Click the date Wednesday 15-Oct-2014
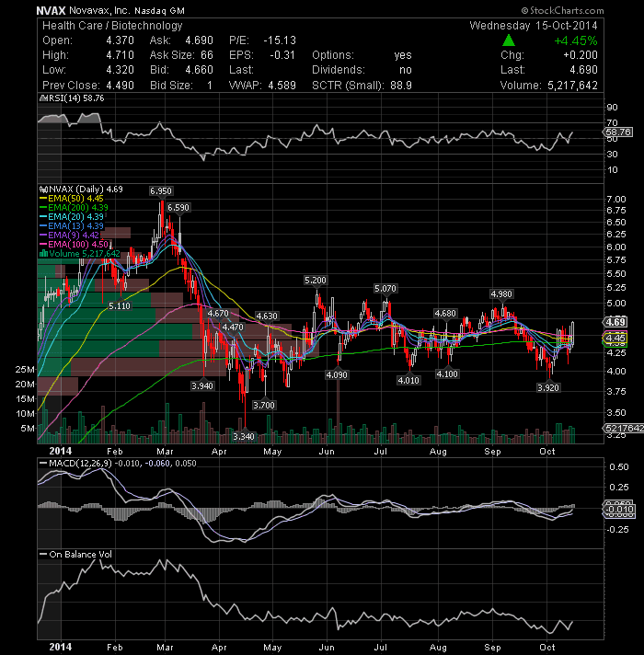This screenshot has height=655, width=644. coord(534,26)
